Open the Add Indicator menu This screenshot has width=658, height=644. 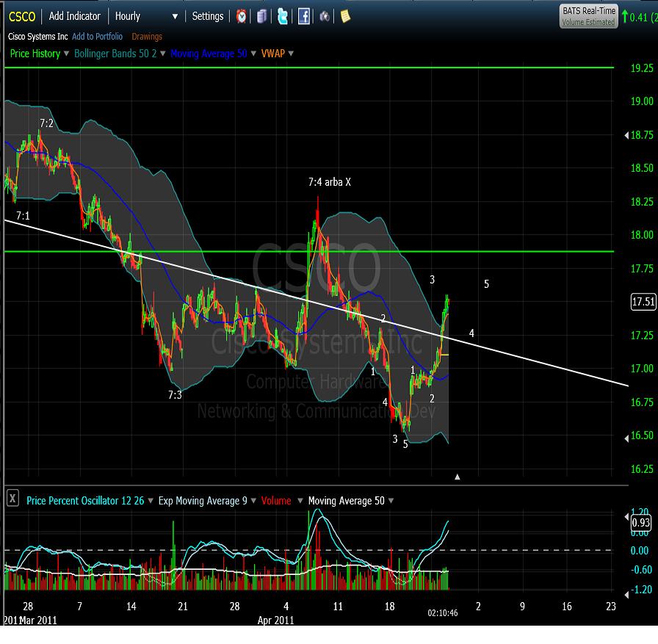(74, 16)
